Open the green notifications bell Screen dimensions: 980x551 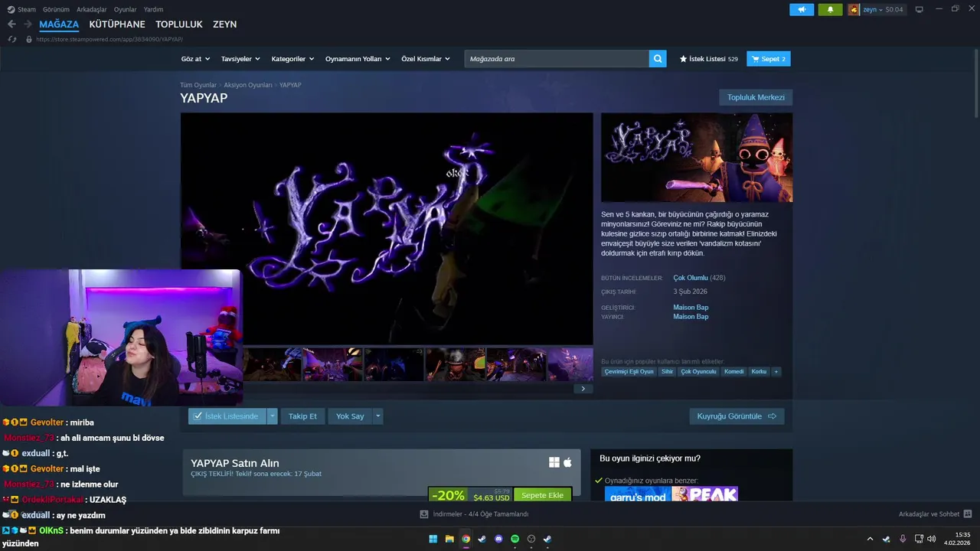[x=830, y=10]
